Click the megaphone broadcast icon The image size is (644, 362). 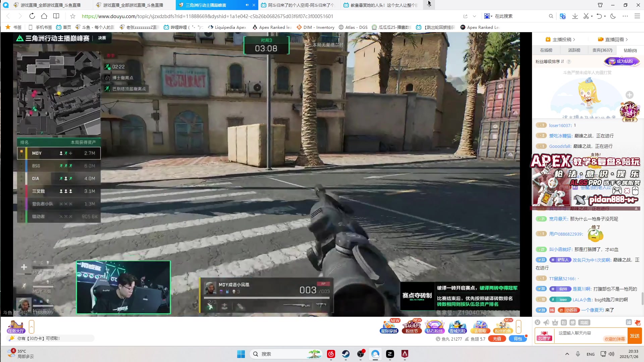coord(546,322)
